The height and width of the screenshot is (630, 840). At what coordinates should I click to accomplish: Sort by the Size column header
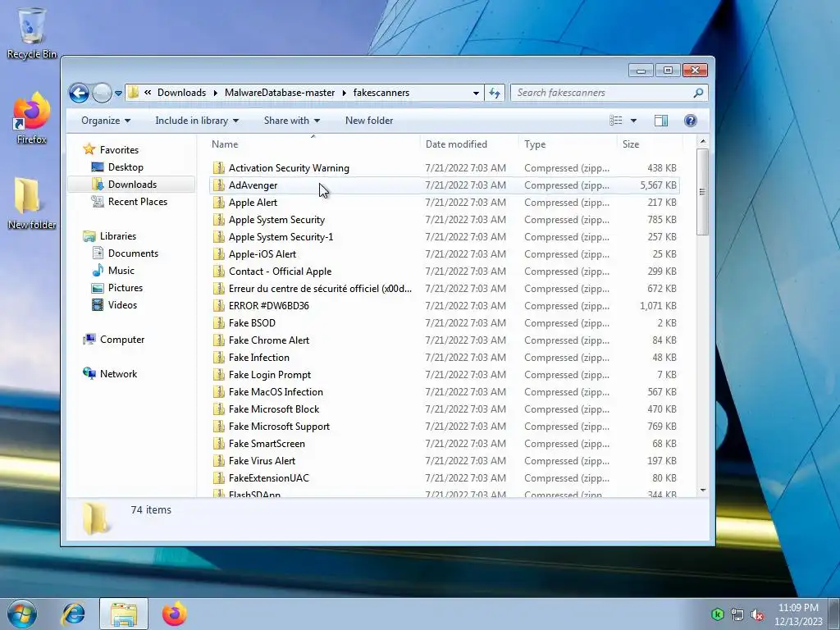click(650, 144)
